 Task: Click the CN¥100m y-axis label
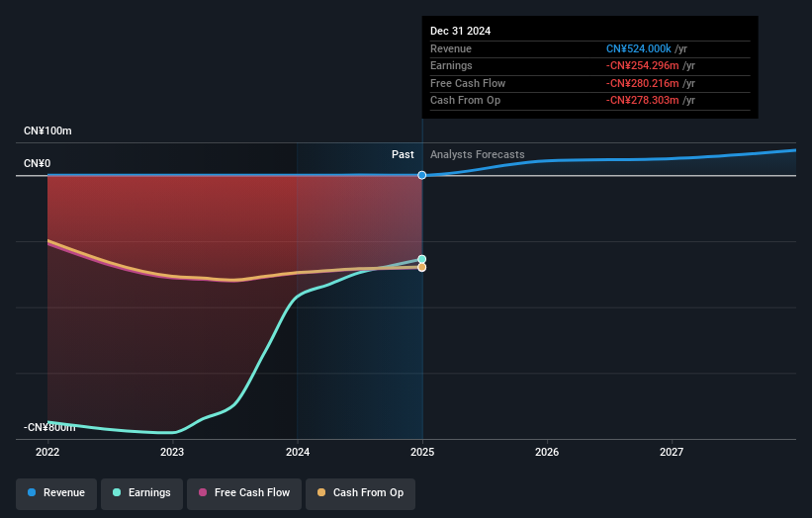47,130
